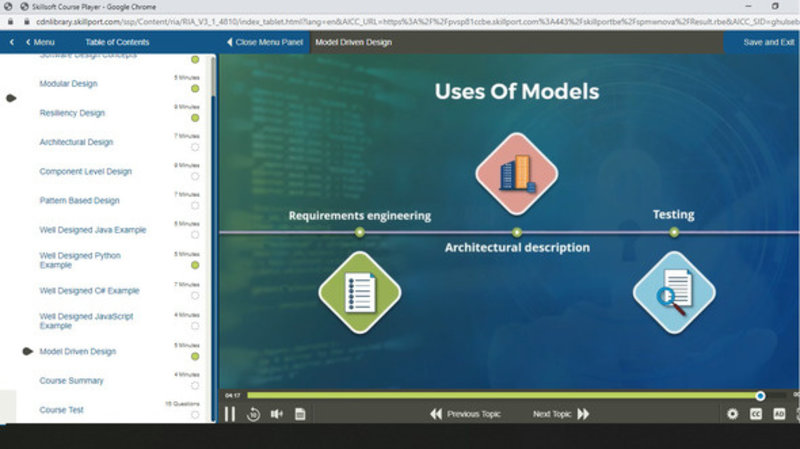Toggle audio description AD icon
The image size is (800, 449).
coord(779,414)
